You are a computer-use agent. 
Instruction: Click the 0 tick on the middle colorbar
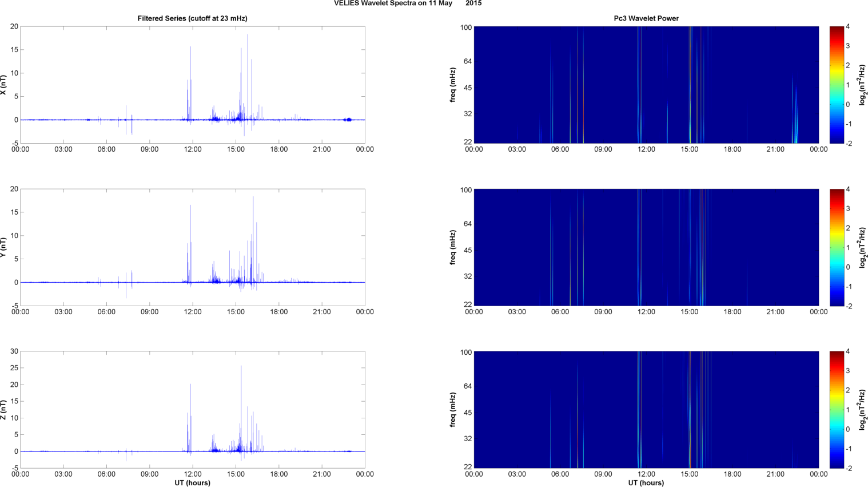(x=848, y=267)
